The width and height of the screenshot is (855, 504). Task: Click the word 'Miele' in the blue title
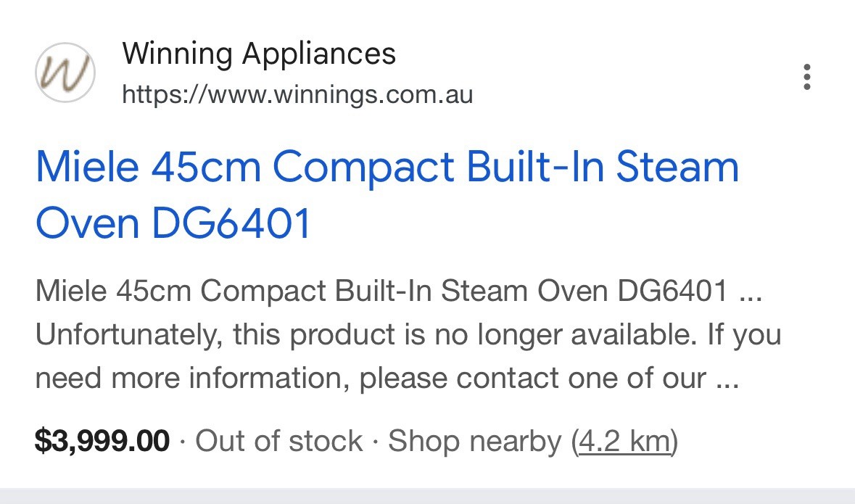click(x=87, y=166)
